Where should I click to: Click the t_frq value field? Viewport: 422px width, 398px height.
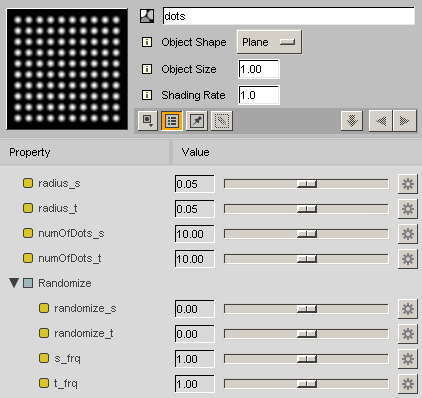point(195,384)
